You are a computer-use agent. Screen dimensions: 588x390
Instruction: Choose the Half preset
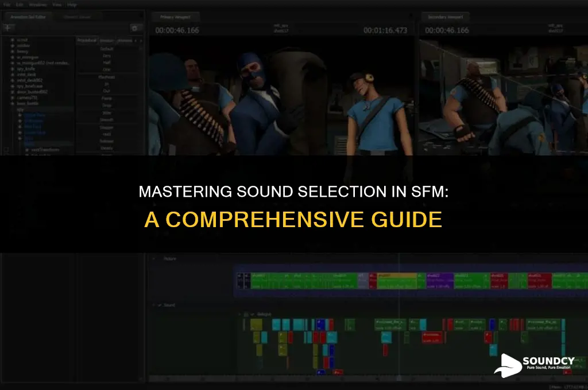click(x=107, y=63)
